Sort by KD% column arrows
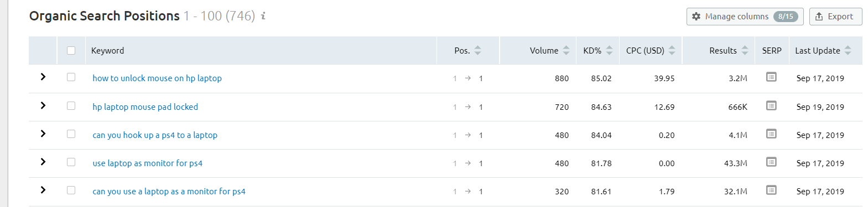Image resolution: width=868 pixels, height=207 pixels. click(x=609, y=50)
